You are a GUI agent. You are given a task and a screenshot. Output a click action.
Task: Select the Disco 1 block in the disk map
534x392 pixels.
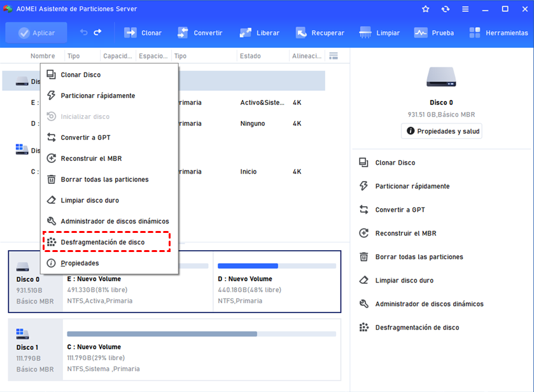click(x=36, y=350)
